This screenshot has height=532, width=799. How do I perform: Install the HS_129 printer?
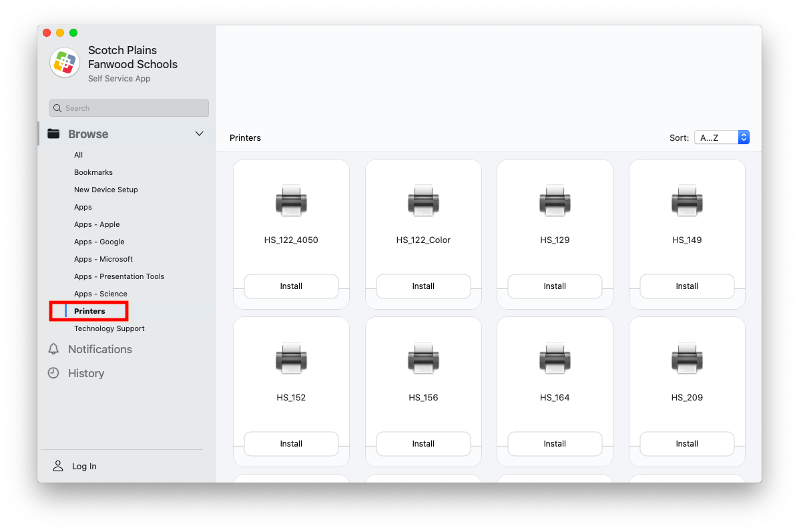(555, 286)
